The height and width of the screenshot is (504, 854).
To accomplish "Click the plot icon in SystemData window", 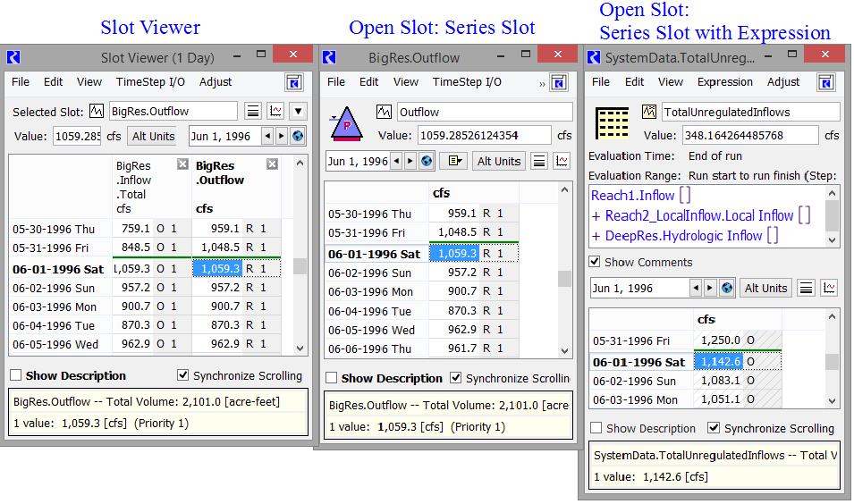I will point(829,288).
